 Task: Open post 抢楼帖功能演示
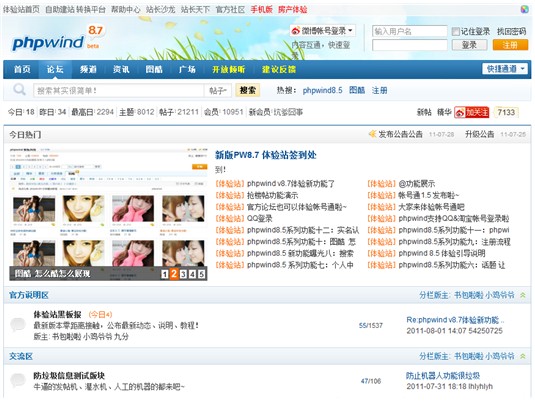point(273,195)
